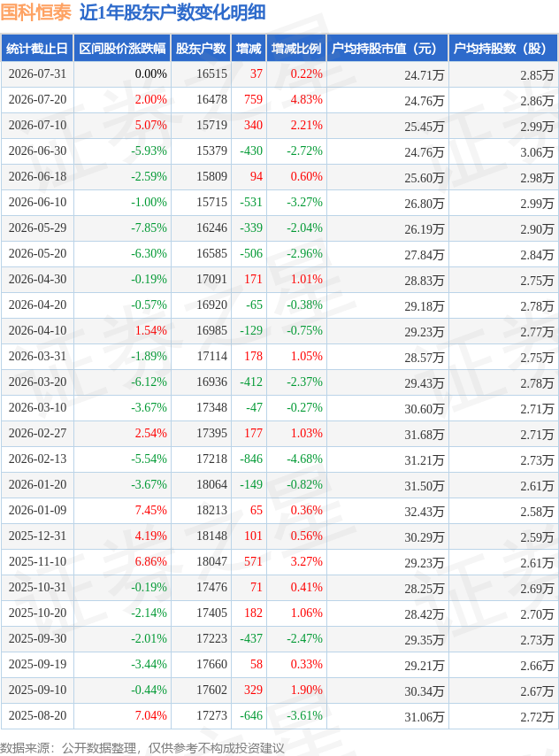
Task: Select the 增减比例 column header
Action: pos(296,48)
